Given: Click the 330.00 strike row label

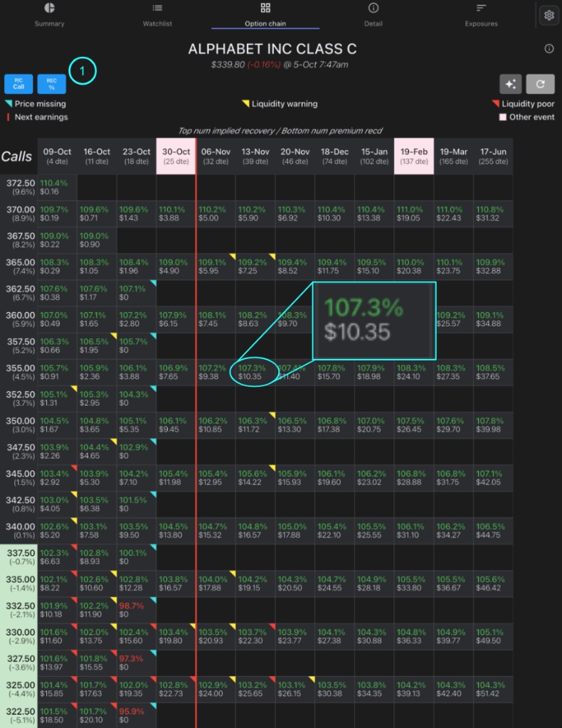Looking at the screenshot, I should pos(19,636).
